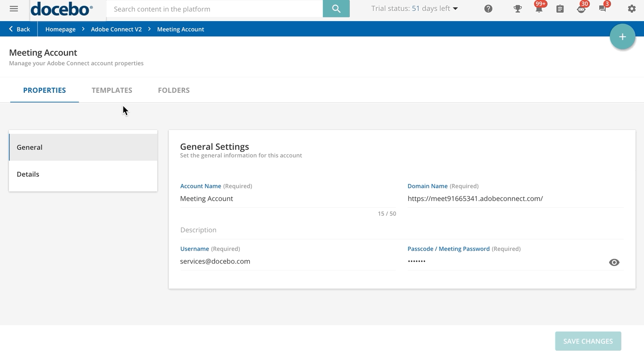Open the chat messages icon
Screen dimensions: 644x352
[x=603, y=8]
